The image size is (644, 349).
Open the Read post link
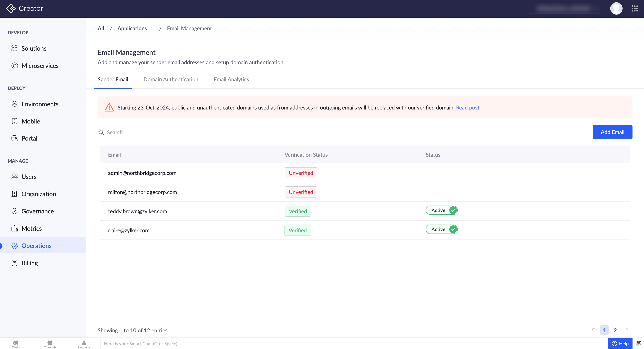coord(467,108)
